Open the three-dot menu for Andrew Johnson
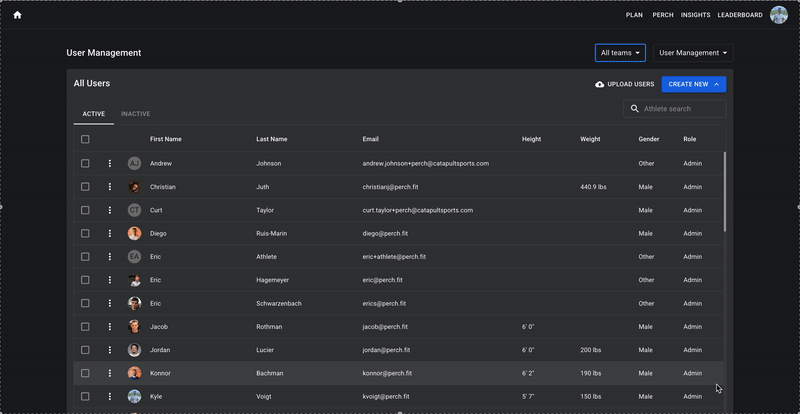Screen dimensions: 800x414 (110, 163)
